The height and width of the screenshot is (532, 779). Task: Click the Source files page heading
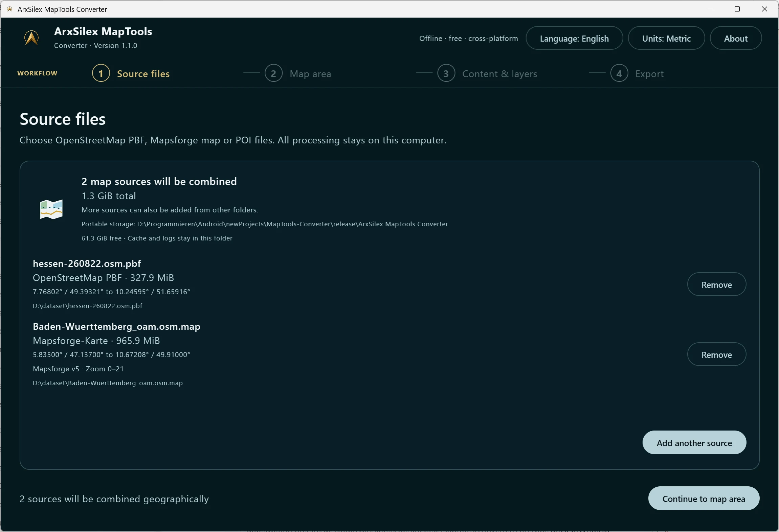(x=63, y=119)
